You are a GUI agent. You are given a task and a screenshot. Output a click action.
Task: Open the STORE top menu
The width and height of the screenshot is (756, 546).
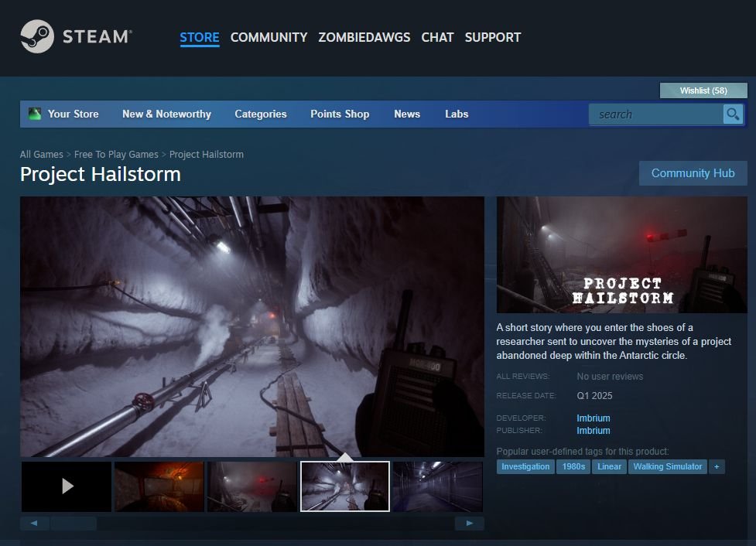click(200, 37)
